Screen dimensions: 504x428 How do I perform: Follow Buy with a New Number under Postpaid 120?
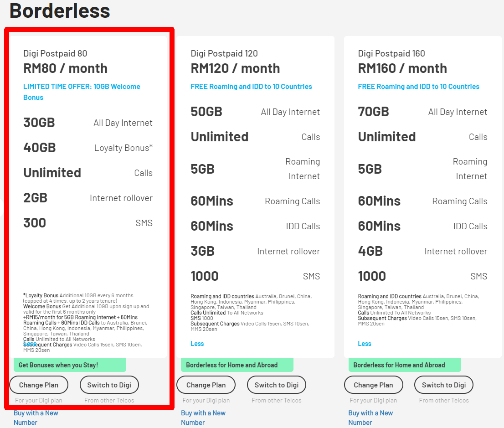click(203, 417)
